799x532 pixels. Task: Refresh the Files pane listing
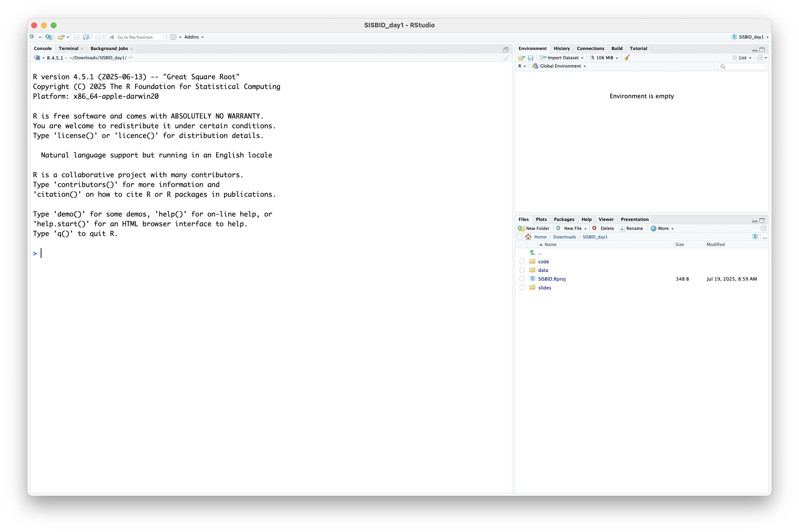point(763,228)
